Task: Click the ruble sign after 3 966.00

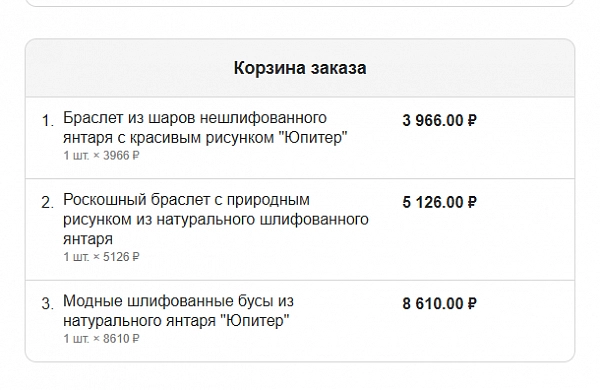Action: click(472, 121)
